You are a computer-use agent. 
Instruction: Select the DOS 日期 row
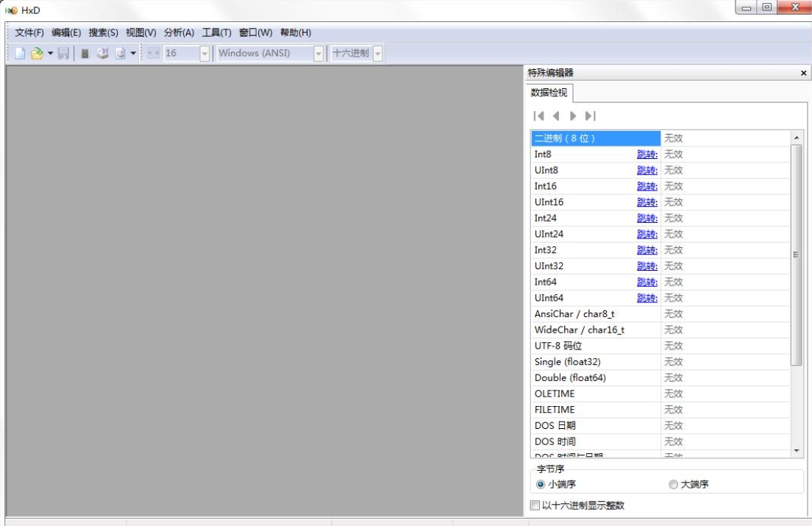[660, 426]
